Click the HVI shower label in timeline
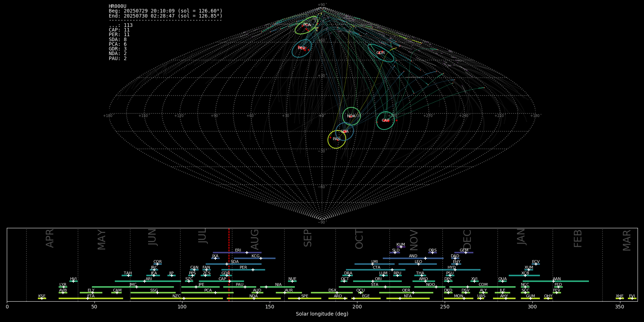The height and width of the screenshot is (322, 644). 73,279
